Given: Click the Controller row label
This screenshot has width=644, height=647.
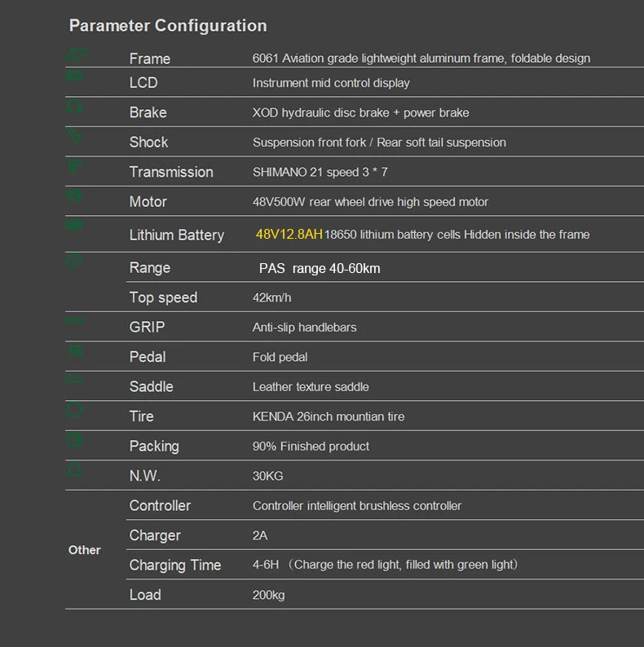Looking at the screenshot, I should (160, 506).
